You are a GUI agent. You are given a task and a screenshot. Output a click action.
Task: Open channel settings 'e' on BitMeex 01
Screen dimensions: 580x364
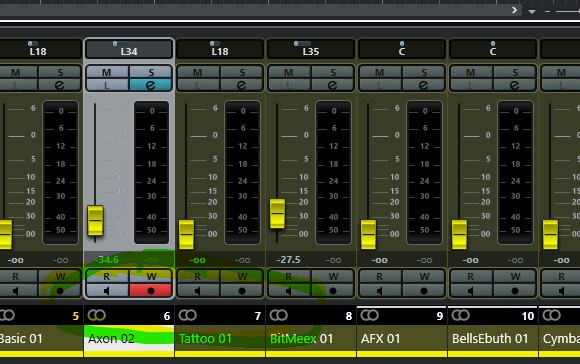point(333,85)
